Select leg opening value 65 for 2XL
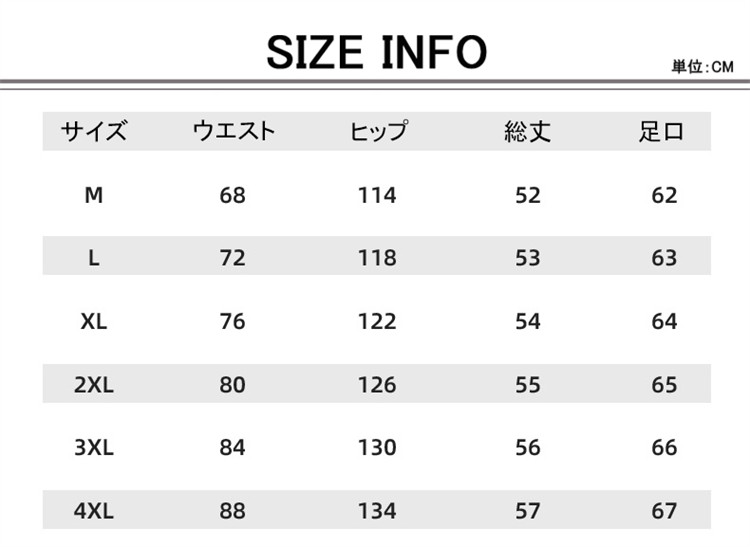Image resolution: width=750 pixels, height=547 pixels. (x=664, y=384)
